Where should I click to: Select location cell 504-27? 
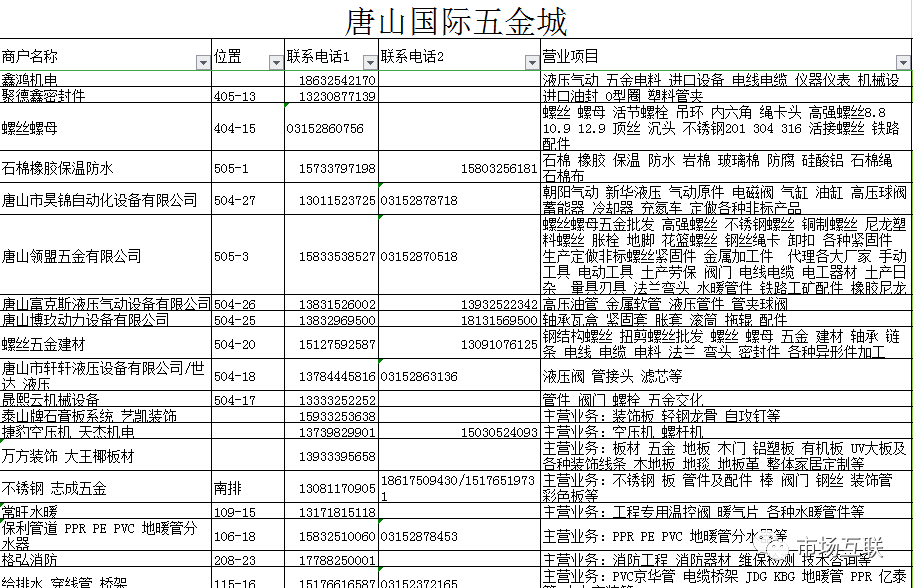click(x=248, y=200)
